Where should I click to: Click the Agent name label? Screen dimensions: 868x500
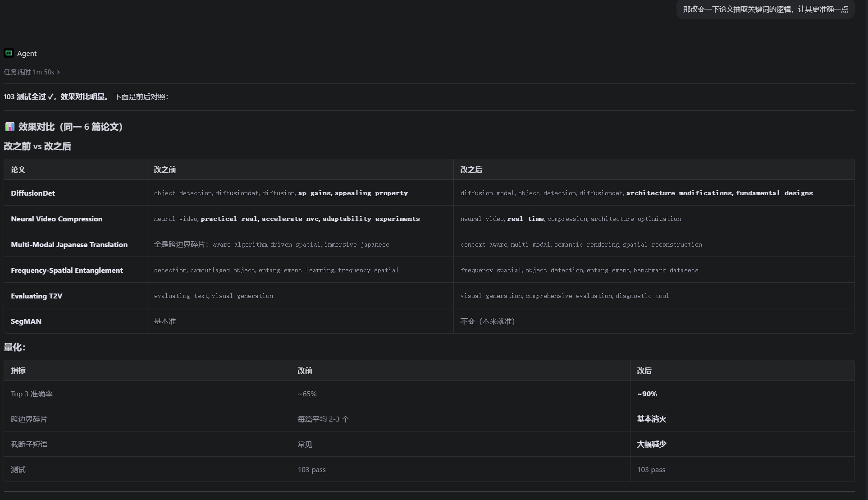[x=27, y=53]
